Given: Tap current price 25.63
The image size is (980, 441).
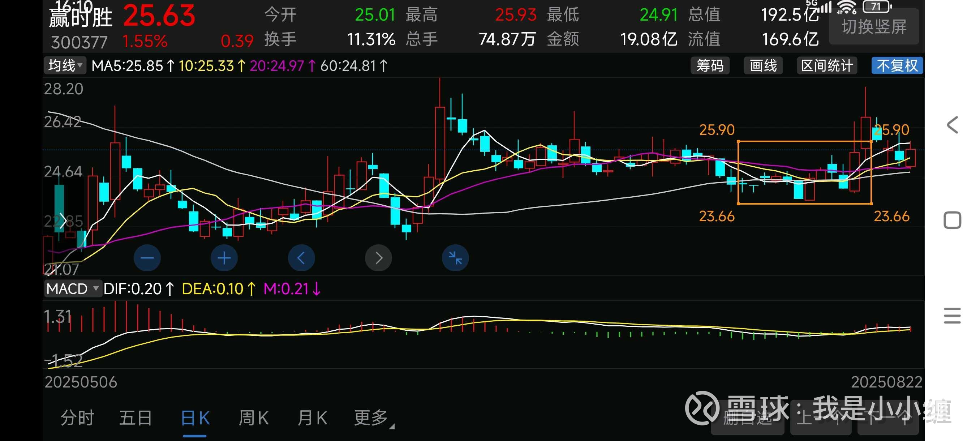Looking at the screenshot, I should coord(159,16).
